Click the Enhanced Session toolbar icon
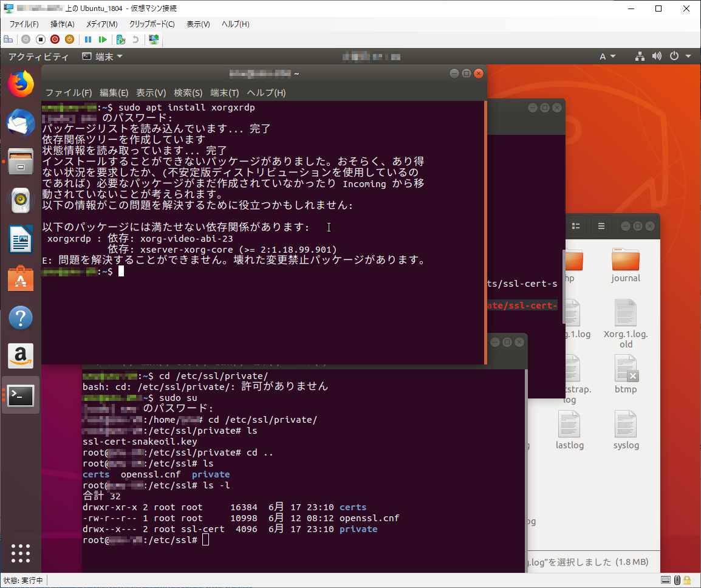The height and width of the screenshot is (588, 701). (154, 39)
